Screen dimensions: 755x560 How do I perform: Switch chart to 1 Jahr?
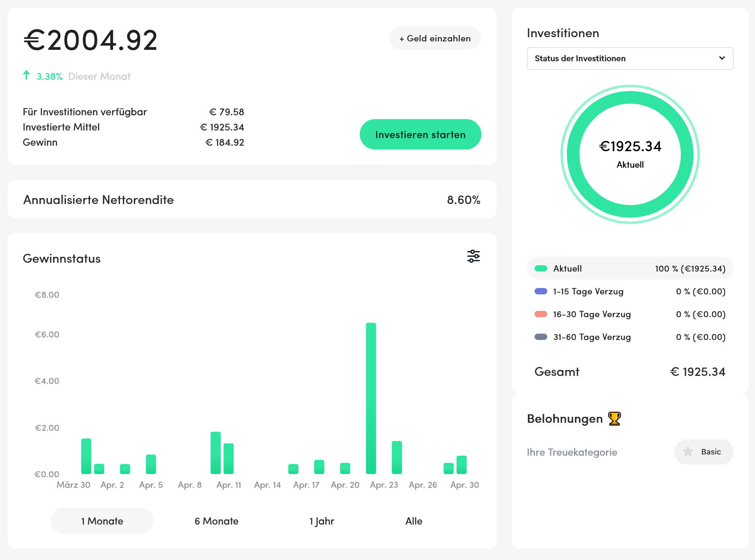pos(322,521)
